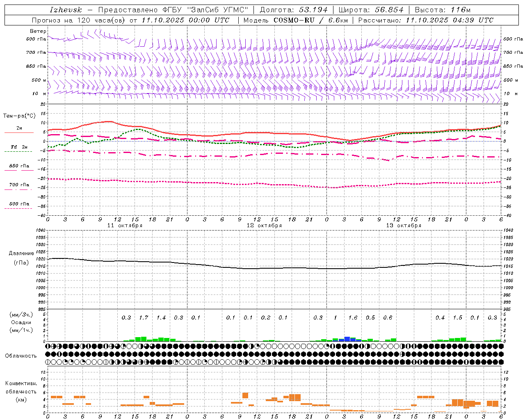Select the '12 октября' date label
The width and height of the screenshot is (525, 420).
coord(264,226)
